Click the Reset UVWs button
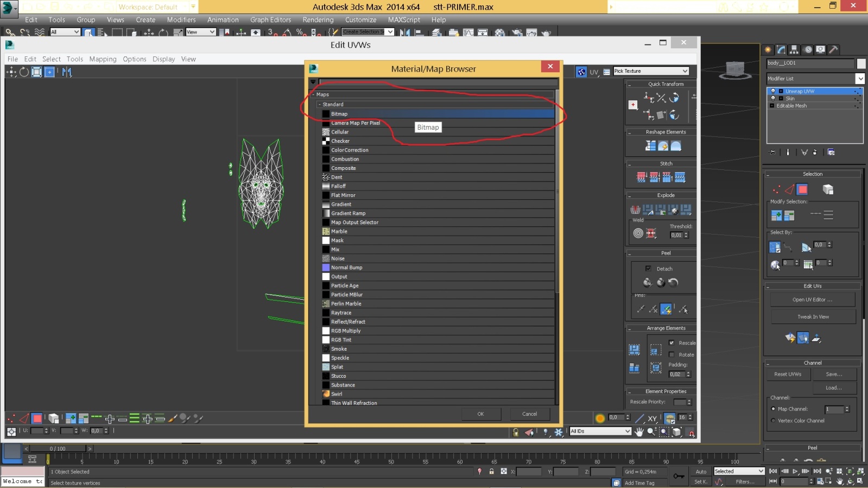 point(788,374)
